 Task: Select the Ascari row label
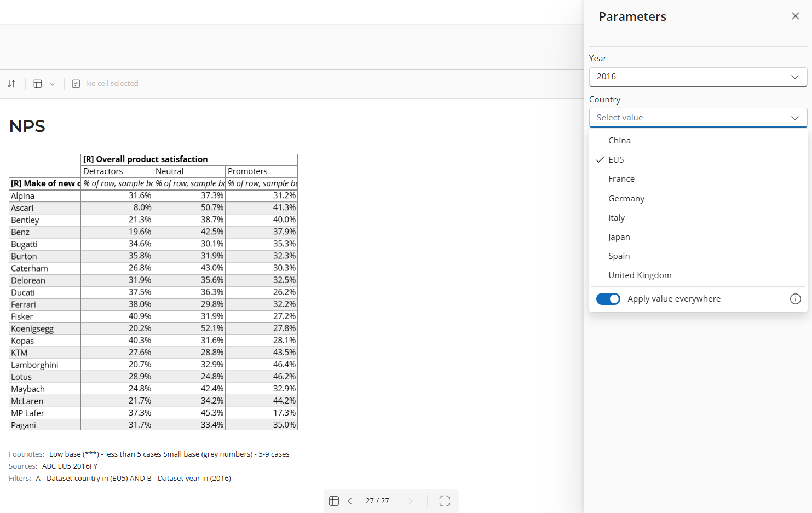pyautogui.click(x=45, y=208)
